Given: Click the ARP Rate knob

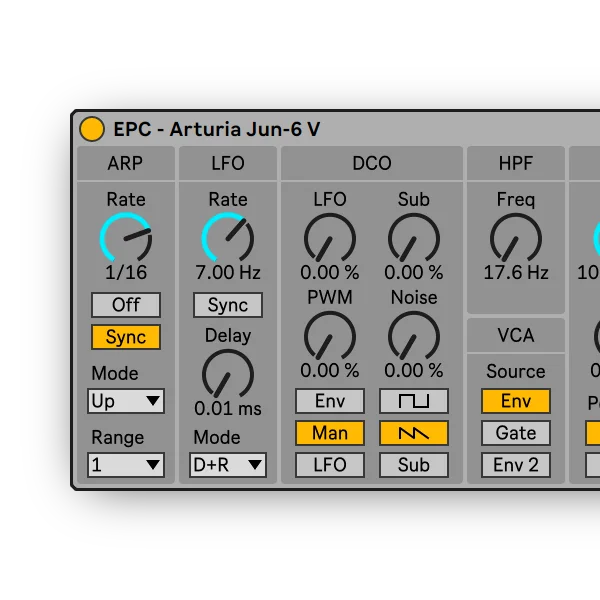Looking at the screenshot, I should tap(126, 238).
